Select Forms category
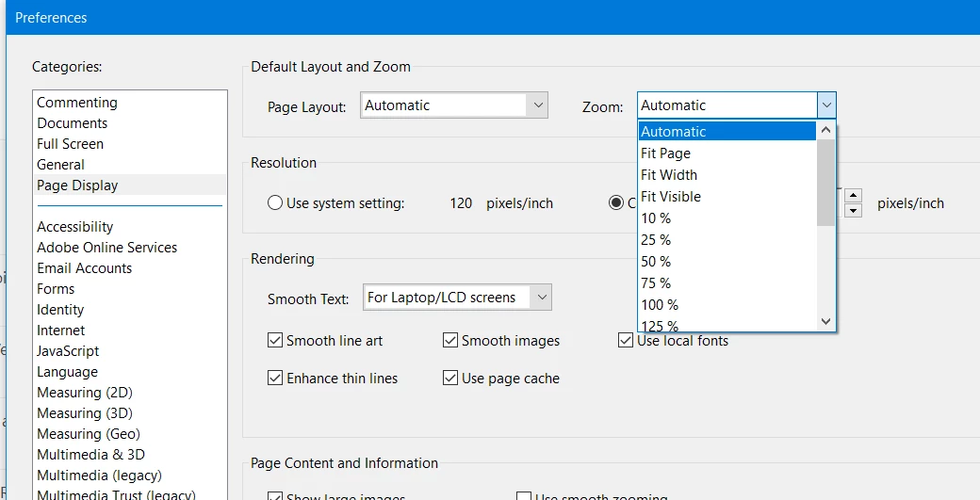Viewport: 980px width, 500px height. tap(56, 288)
